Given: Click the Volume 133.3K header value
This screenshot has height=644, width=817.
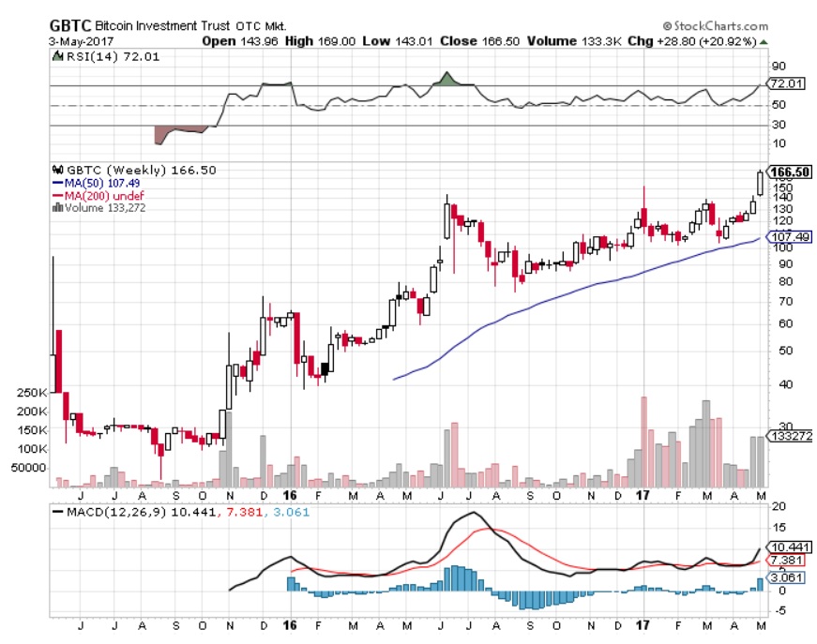Looking at the screenshot, I should coord(574,41).
